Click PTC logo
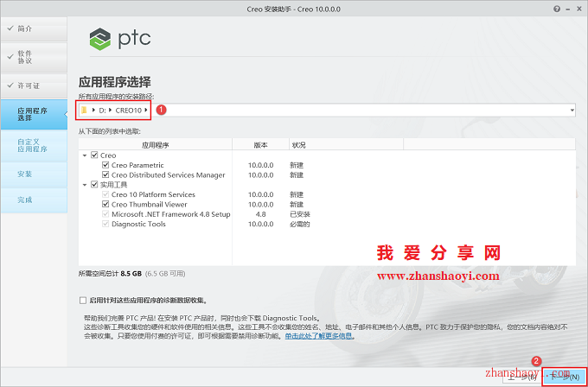588x387 pixels. [x=120, y=39]
